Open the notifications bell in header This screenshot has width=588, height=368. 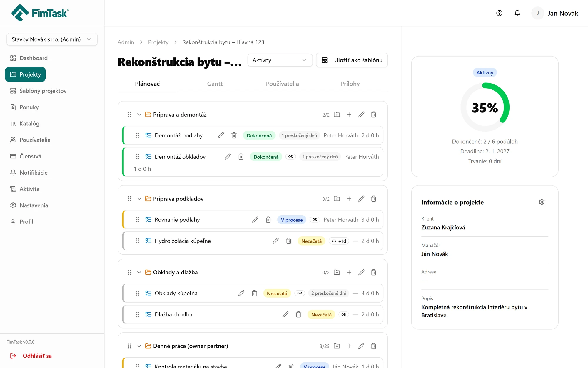pos(517,13)
